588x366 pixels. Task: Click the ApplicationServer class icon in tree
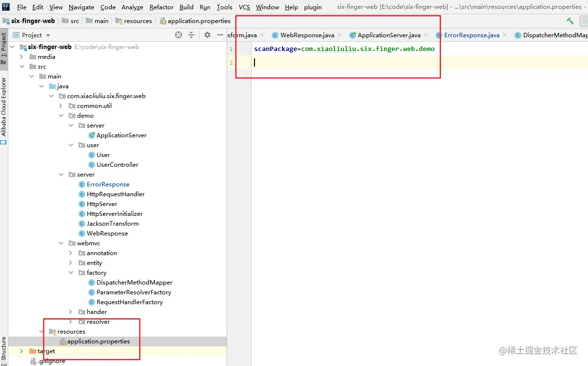pos(92,135)
